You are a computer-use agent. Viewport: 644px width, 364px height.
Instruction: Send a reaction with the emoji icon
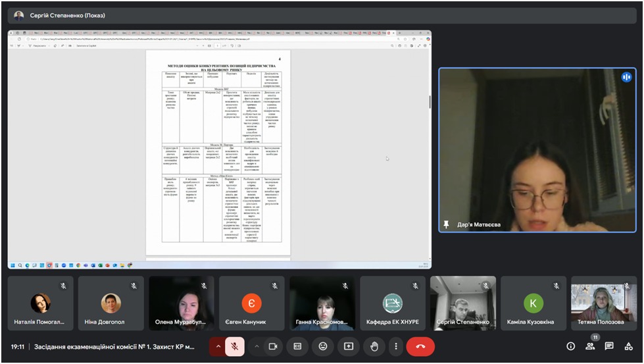point(322,346)
